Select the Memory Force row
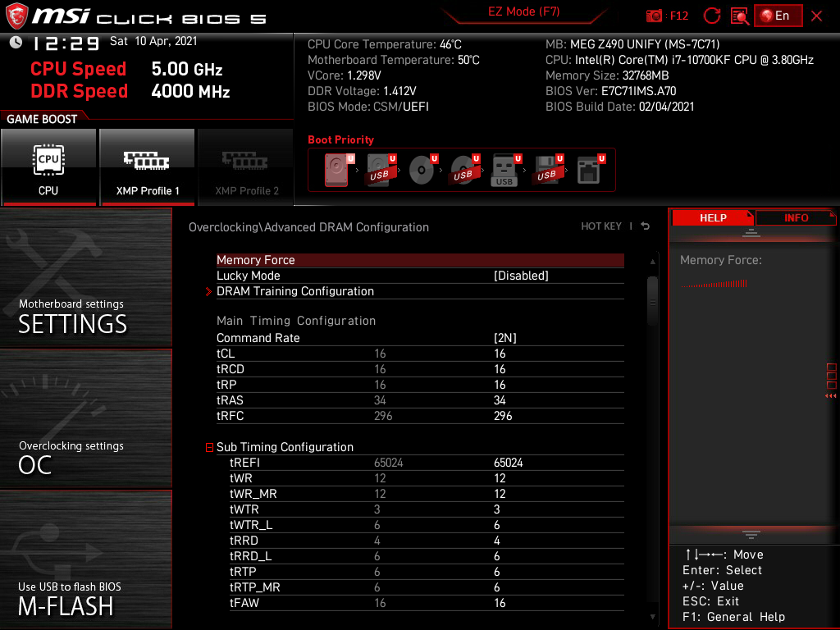The width and height of the screenshot is (840, 630). pos(420,260)
